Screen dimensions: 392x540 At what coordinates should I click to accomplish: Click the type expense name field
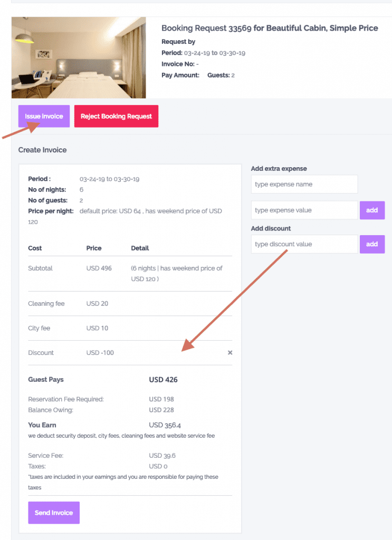click(x=304, y=184)
